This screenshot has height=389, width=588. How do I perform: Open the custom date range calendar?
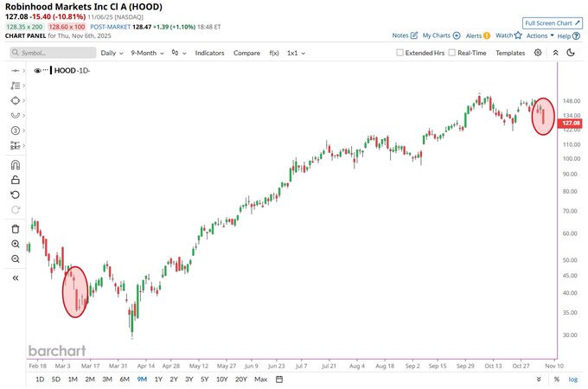coord(279,379)
